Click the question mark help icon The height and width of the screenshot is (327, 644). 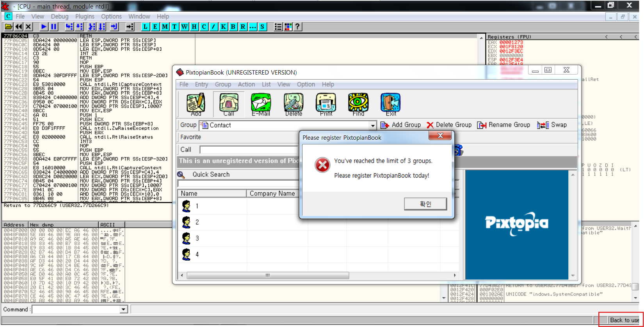(297, 27)
